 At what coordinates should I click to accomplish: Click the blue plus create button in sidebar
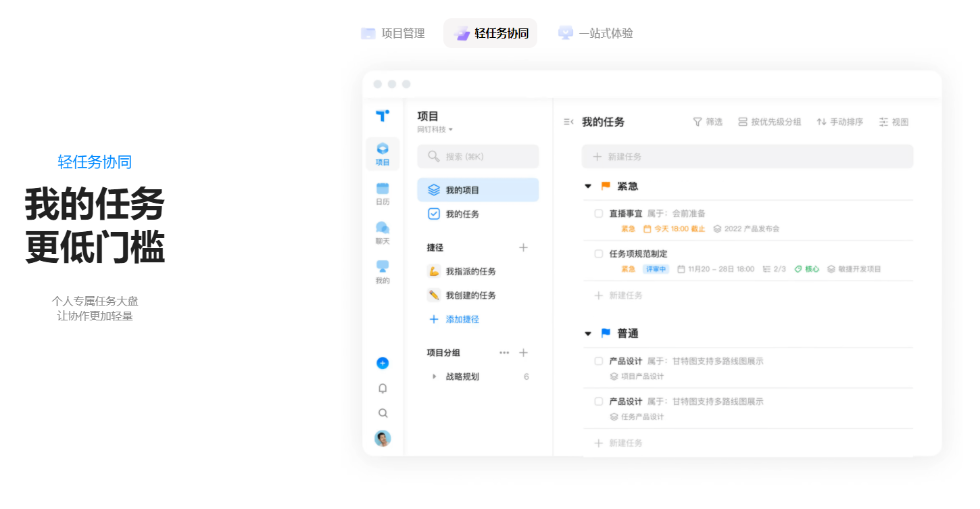tap(383, 363)
